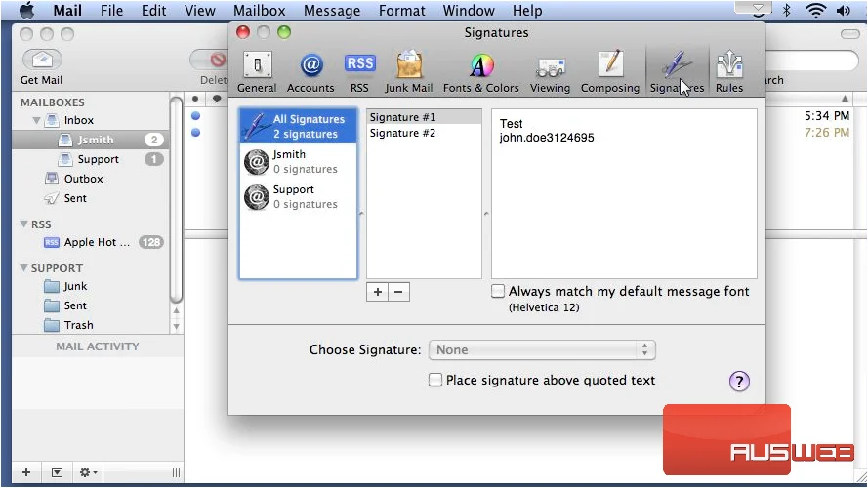Open Rules preferences pane
This screenshot has width=868, height=488.
[729, 72]
